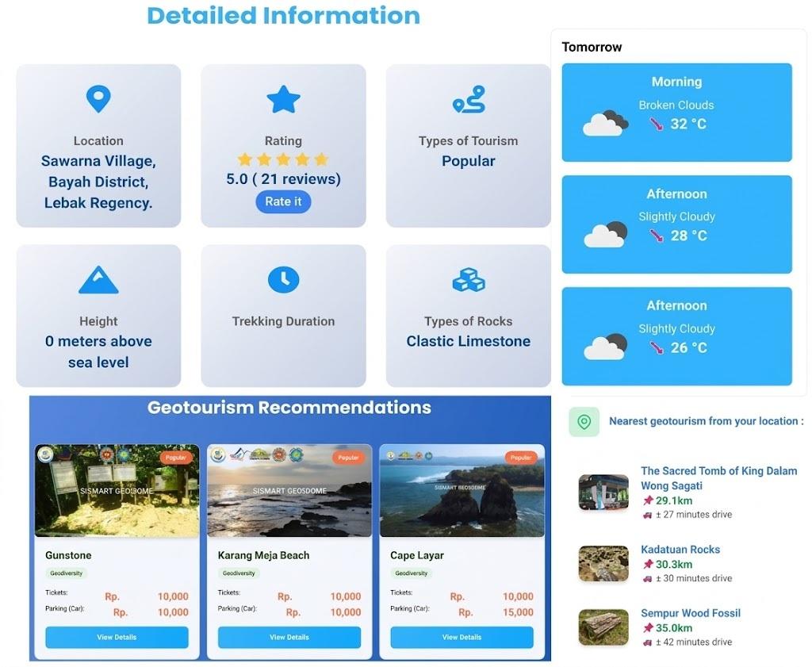Open The Sacred Tomb of King Dalam link
812x667 pixels.
pyautogui.click(x=718, y=478)
